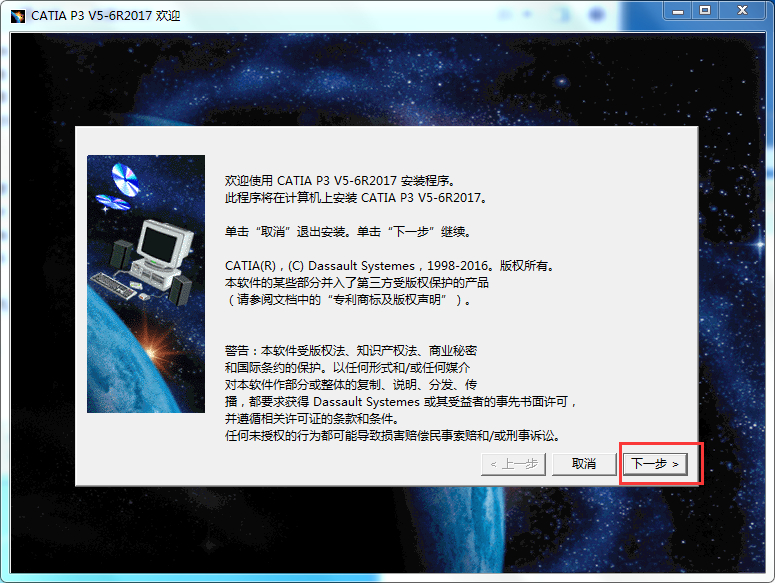Maximize the CATIA installer window
This screenshot has width=775, height=583.
[x=705, y=10]
